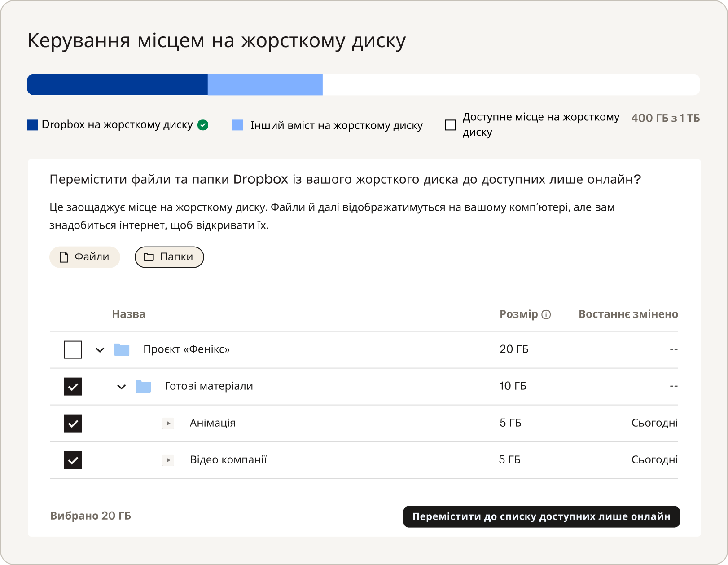Click the 10 ГБ size value
This screenshot has height=565, width=728.
tap(513, 386)
